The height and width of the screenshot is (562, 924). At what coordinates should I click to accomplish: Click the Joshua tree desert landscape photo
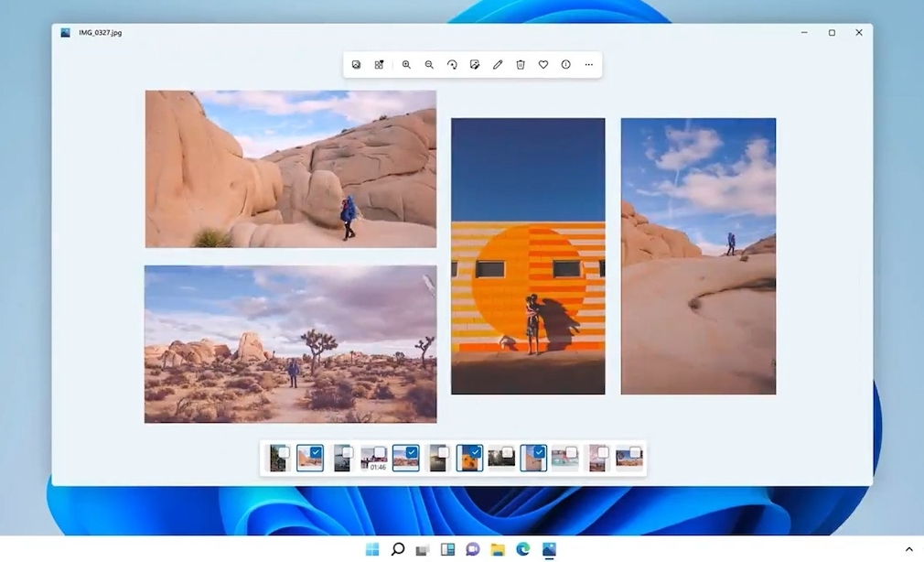tap(290, 344)
